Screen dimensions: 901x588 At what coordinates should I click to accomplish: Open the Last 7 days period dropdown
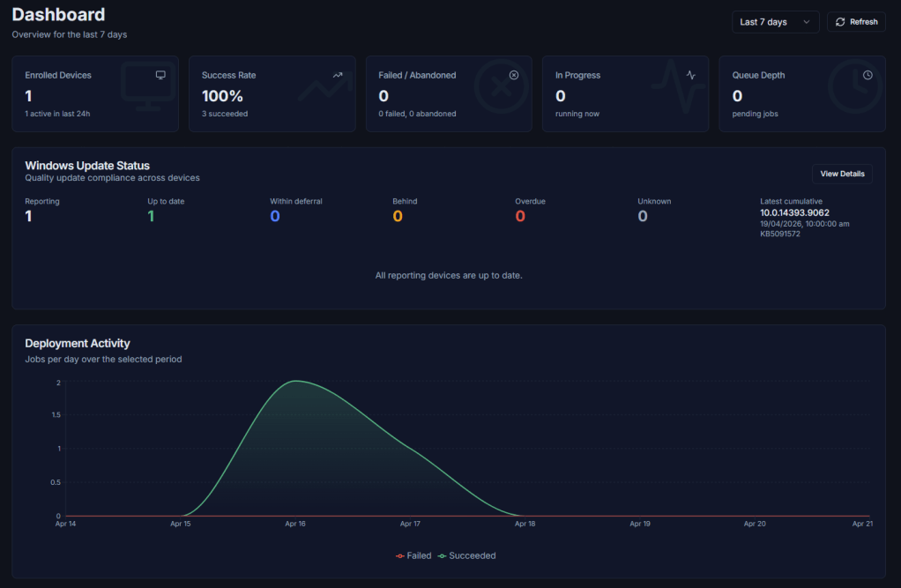(x=774, y=22)
